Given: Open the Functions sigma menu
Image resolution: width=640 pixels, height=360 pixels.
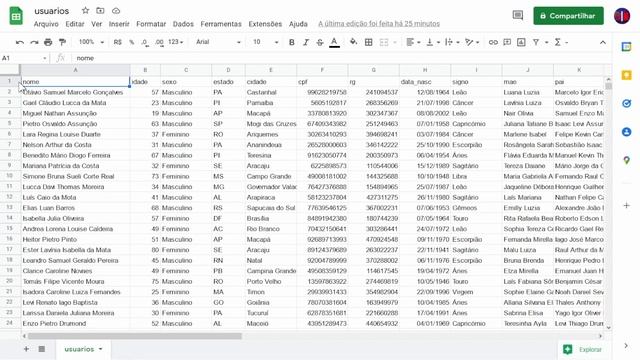Looking at the screenshot, I should tap(560, 42).
